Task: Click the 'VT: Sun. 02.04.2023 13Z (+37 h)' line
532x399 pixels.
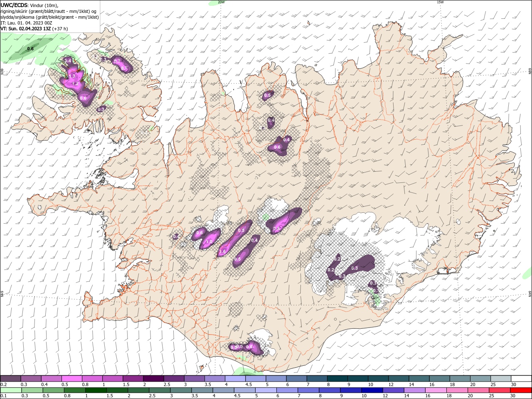Action: [x=34, y=29]
